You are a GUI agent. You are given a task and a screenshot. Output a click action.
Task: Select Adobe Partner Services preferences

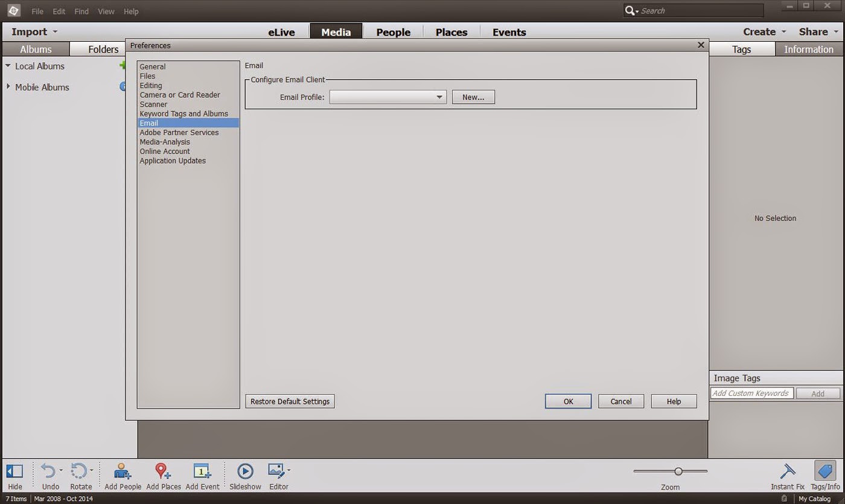(x=188, y=132)
